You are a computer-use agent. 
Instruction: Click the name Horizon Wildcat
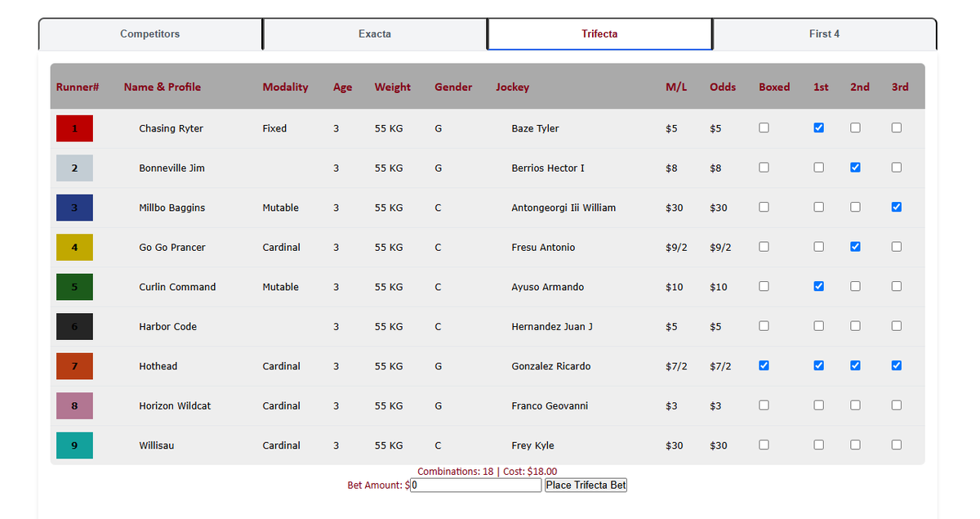pyautogui.click(x=175, y=406)
